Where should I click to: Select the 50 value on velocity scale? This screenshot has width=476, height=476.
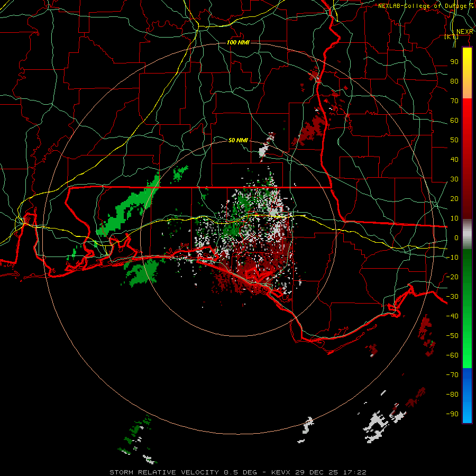point(454,140)
